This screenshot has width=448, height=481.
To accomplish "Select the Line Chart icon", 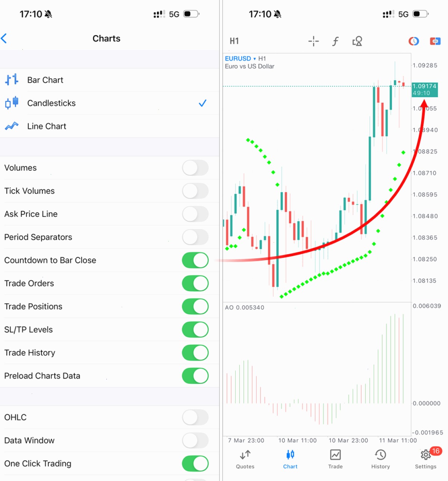I will click(x=12, y=126).
